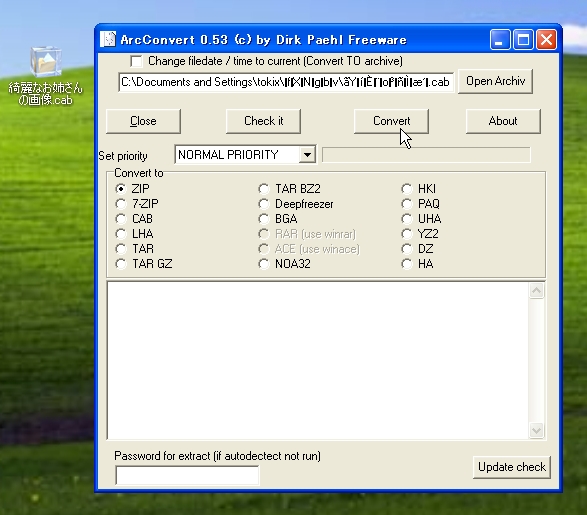Click the Update check button

[512, 467]
